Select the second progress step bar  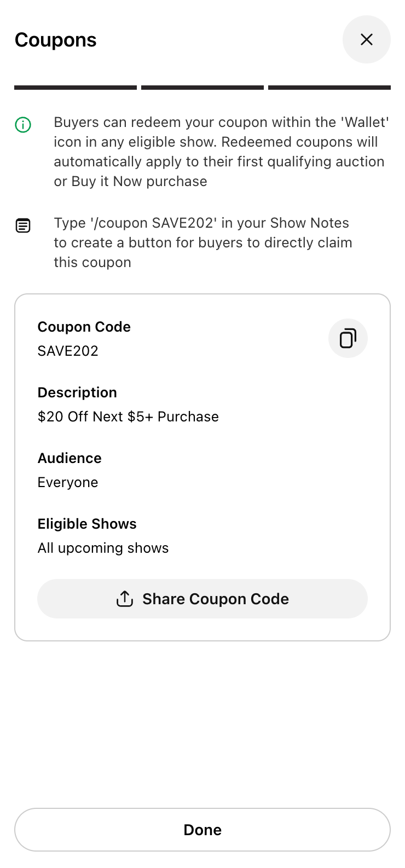pyautogui.click(x=202, y=88)
